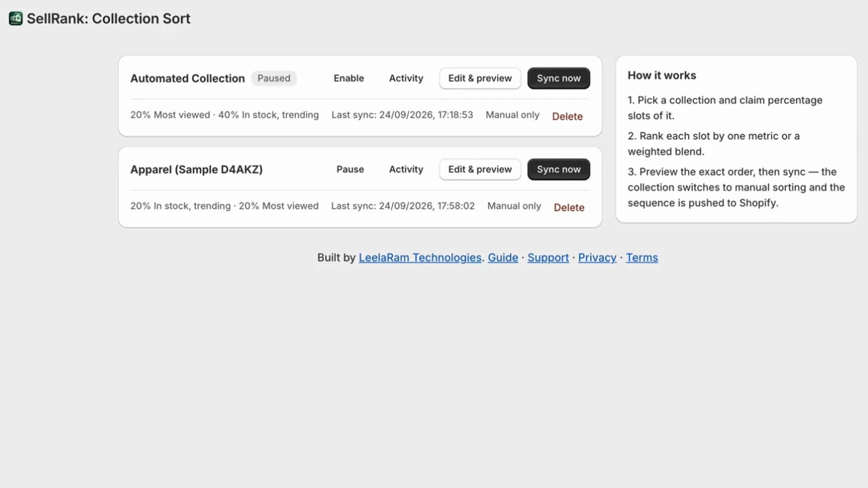Open Edit & preview for Automated Collection
Viewport: 868px width, 488px height.
480,78
